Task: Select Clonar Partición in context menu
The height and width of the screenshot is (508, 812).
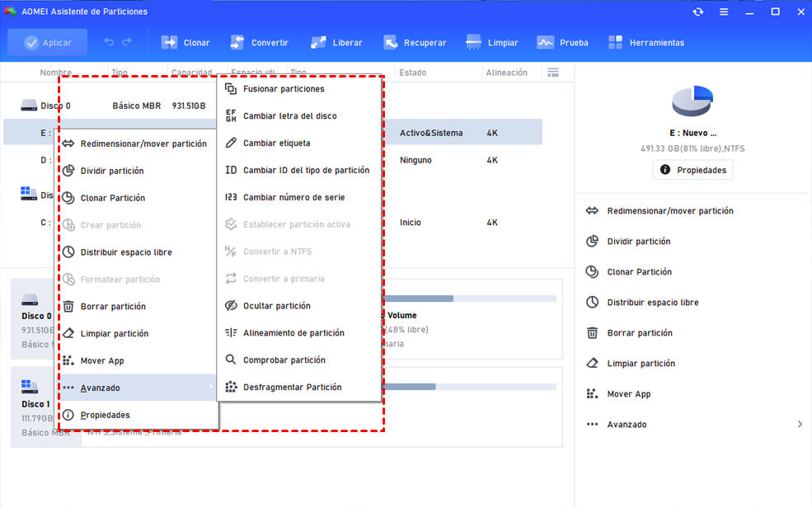Action: pos(137,198)
